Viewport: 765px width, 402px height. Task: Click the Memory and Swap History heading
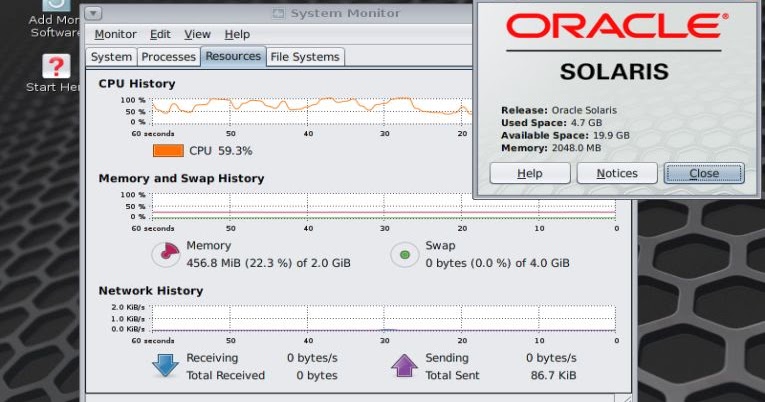pos(181,178)
